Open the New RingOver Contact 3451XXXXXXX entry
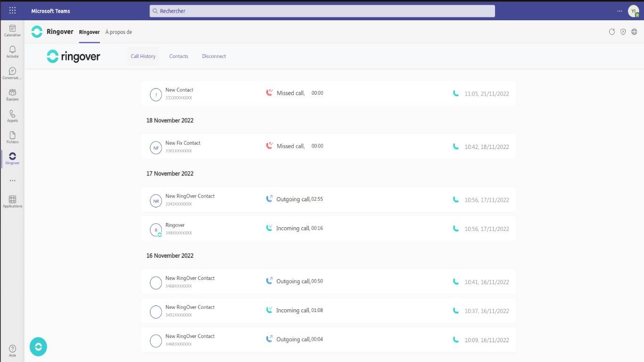This screenshot has height=362, width=644. coord(329,311)
